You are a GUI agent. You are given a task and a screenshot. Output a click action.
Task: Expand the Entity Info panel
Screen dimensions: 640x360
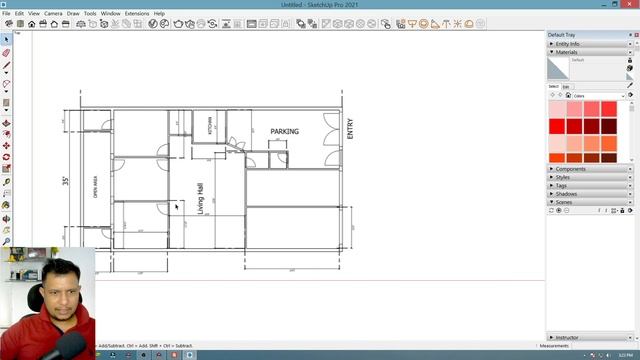click(x=589, y=44)
